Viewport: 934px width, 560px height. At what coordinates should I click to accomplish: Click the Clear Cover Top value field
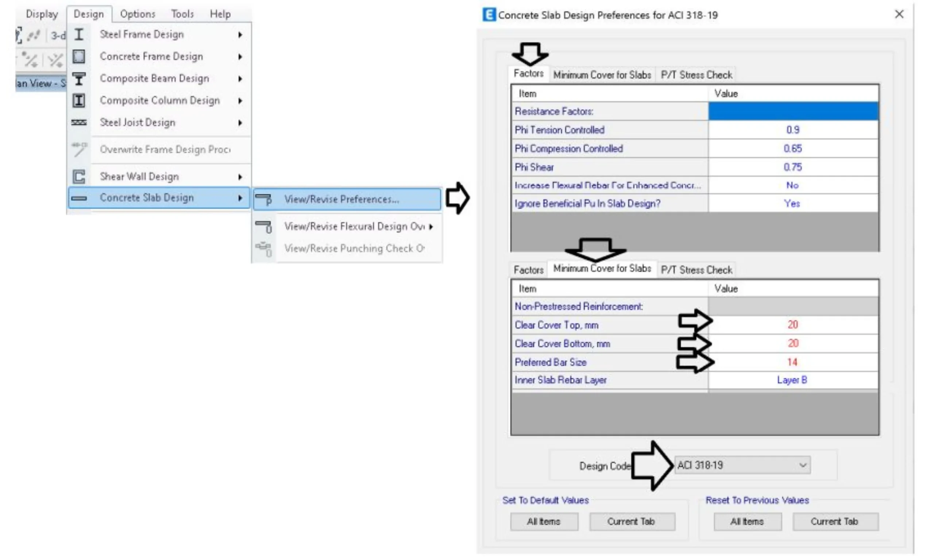(x=792, y=325)
